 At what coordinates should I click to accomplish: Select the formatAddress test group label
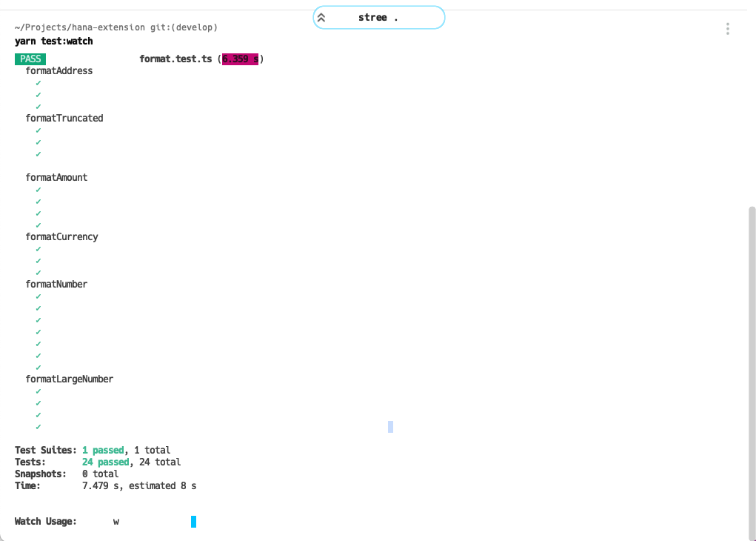click(58, 70)
